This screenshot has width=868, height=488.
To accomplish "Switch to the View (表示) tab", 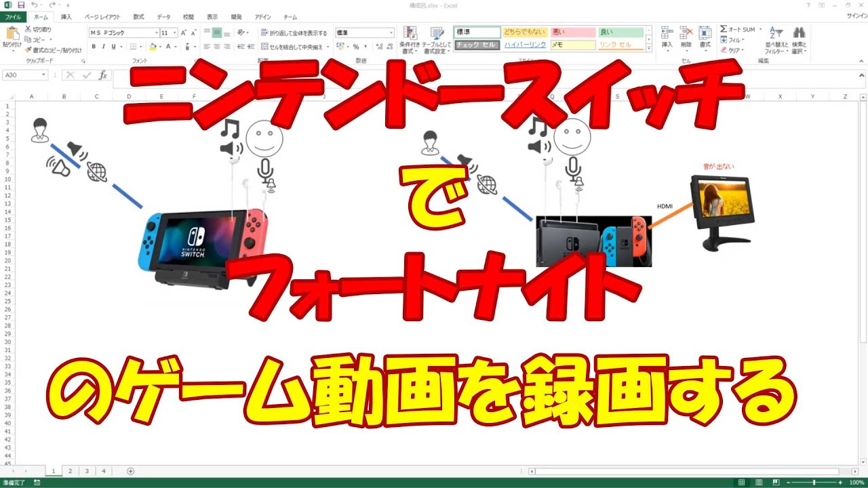I will tap(212, 17).
